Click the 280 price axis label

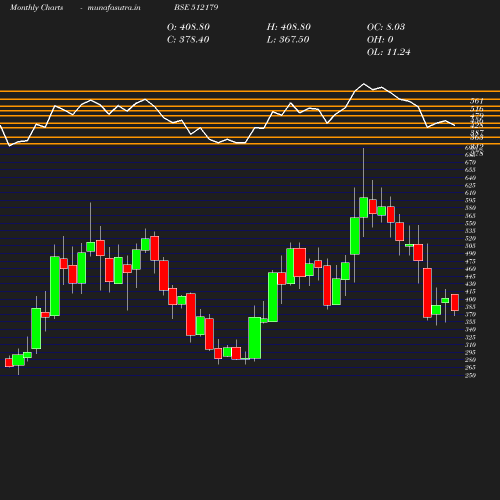(470, 360)
